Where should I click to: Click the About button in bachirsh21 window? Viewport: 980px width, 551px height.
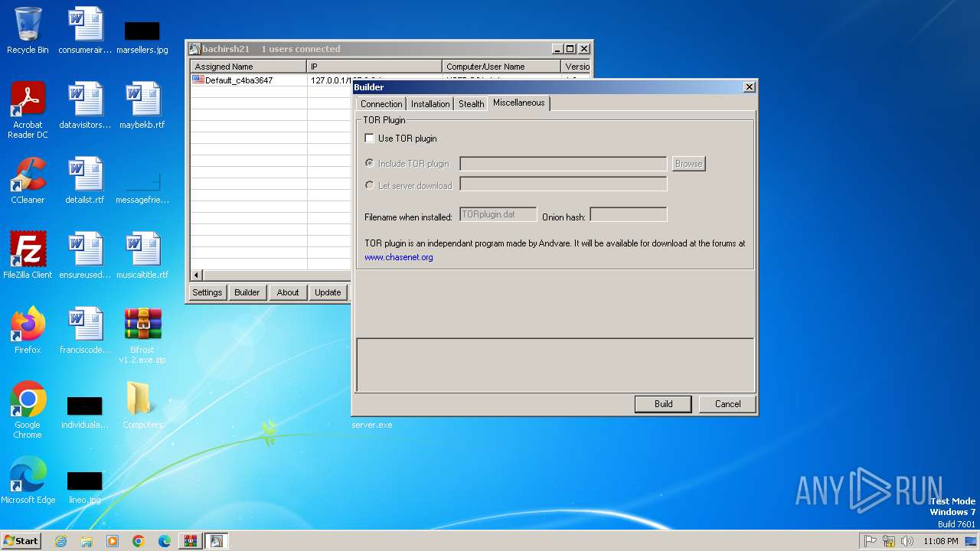[288, 292]
